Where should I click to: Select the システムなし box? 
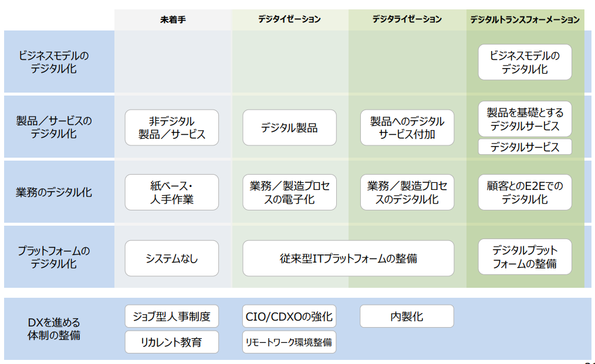[x=172, y=258]
